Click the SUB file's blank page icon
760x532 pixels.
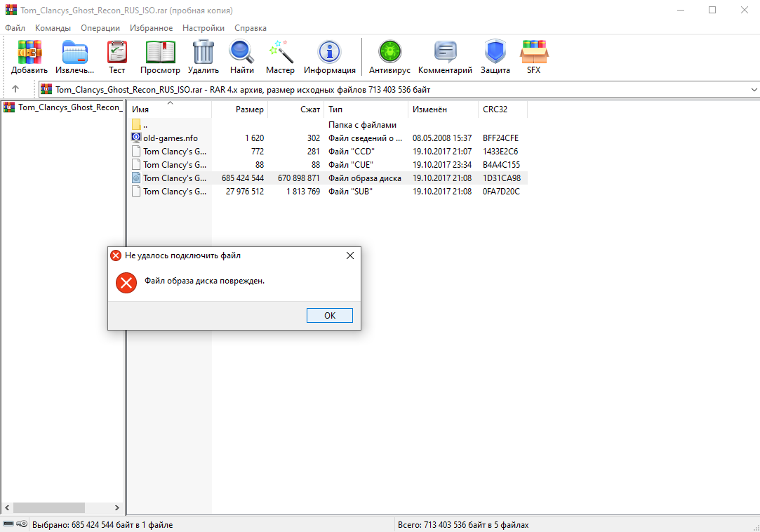point(136,191)
